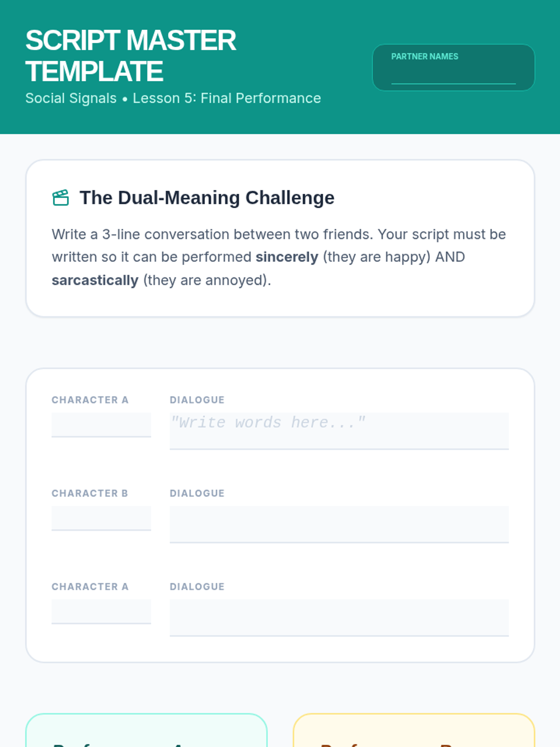Click the first Character A name field

point(101,424)
